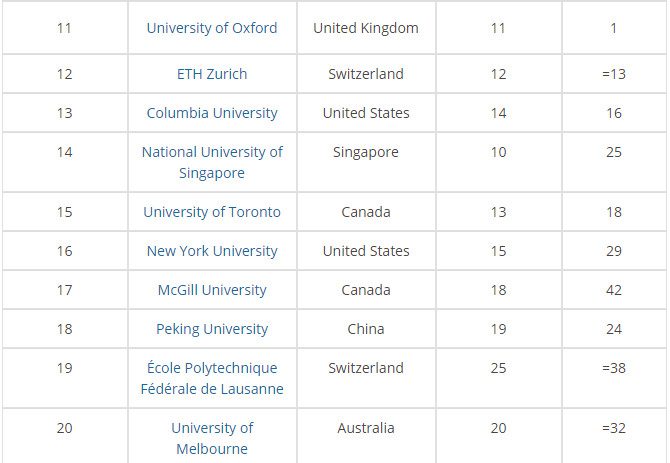This screenshot has width=670, height=463.
Task: Open the University of Toronto link
Action: [212, 212]
